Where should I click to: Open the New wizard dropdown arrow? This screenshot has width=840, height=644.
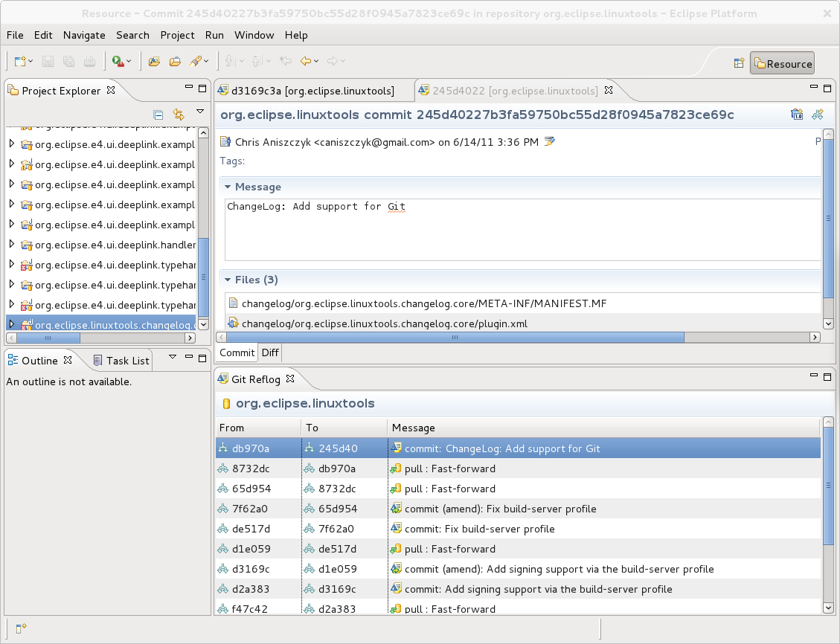[31, 61]
